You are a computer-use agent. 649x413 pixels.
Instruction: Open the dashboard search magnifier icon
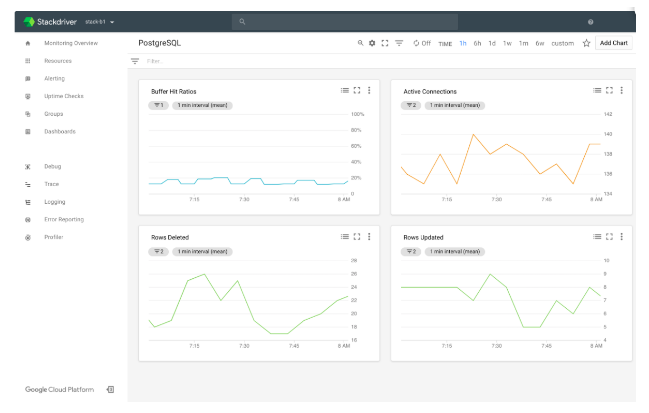point(361,43)
